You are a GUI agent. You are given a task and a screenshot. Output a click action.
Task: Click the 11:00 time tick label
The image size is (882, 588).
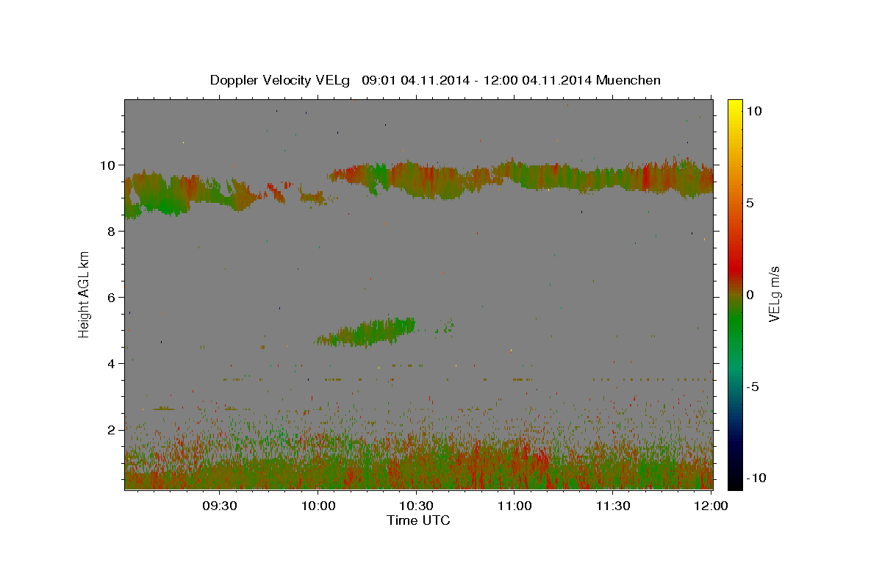click(514, 506)
